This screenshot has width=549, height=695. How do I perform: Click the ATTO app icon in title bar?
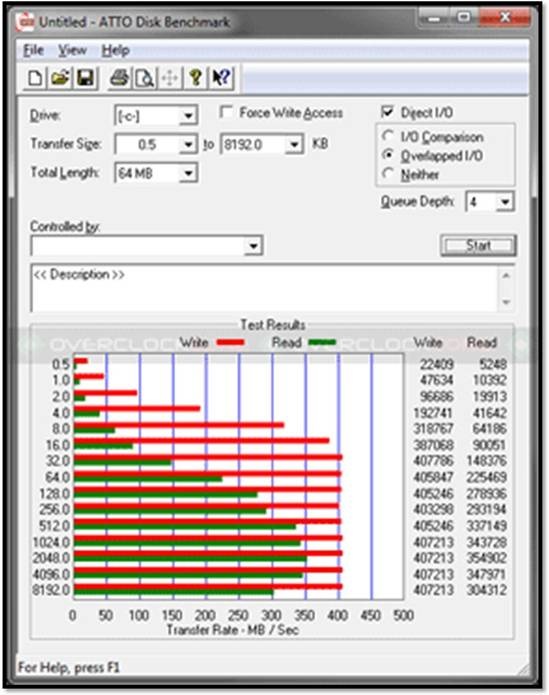(25, 22)
